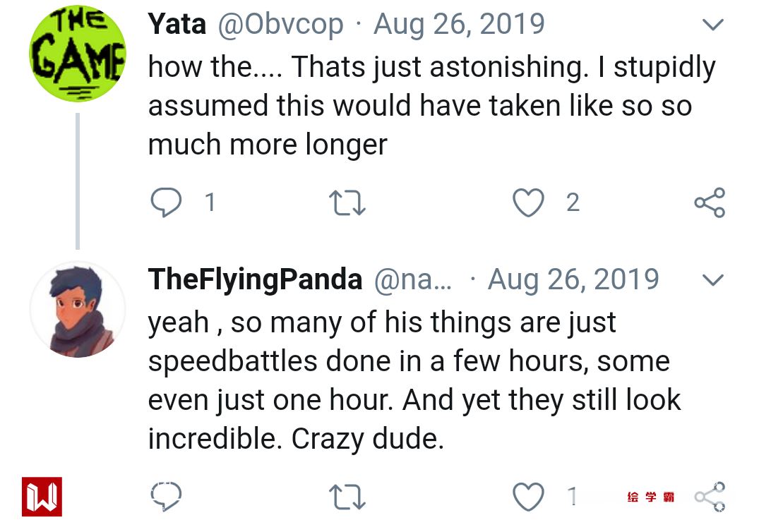
Task: Share Yata's tweet
Action: point(710,203)
